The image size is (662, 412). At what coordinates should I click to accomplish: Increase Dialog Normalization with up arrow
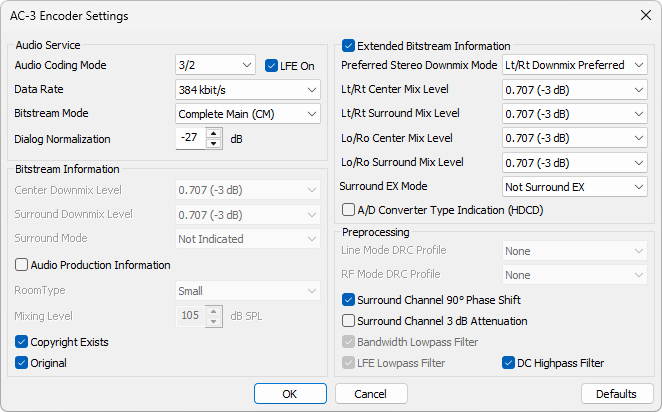click(214, 133)
